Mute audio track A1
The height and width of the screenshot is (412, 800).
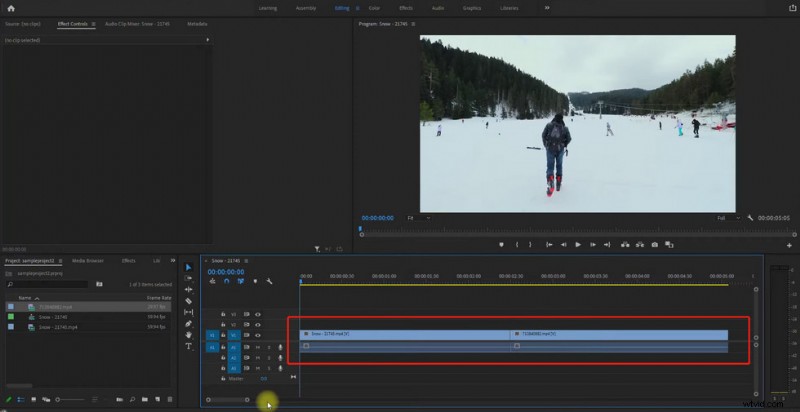258,347
